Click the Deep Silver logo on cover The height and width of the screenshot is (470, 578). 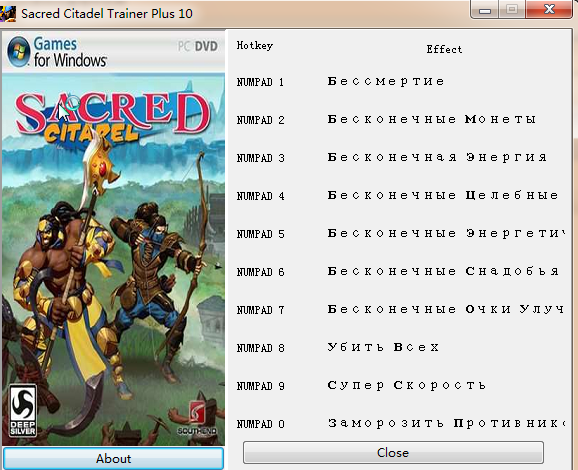(x=23, y=411)
